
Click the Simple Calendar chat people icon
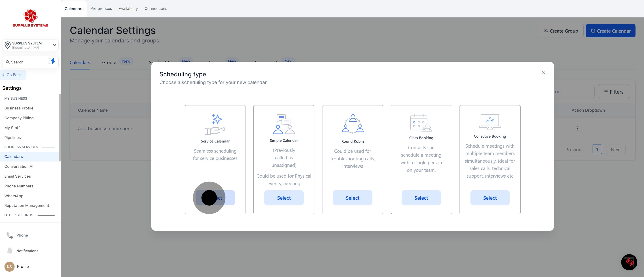coord(284,124)
